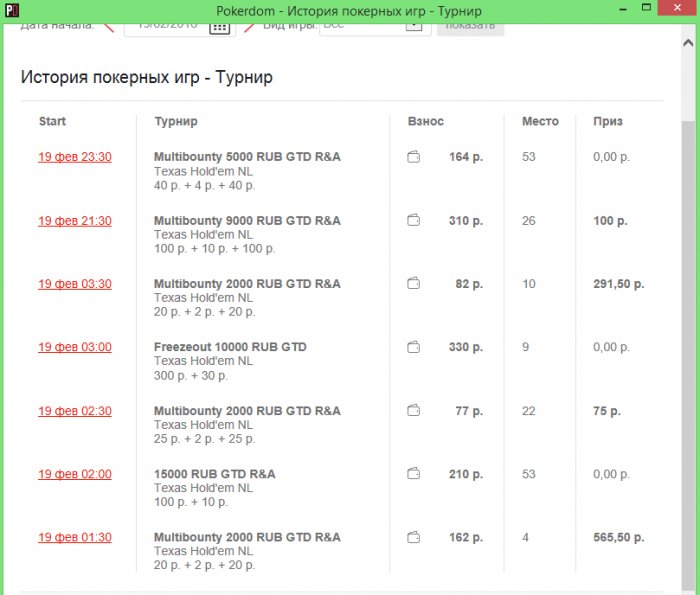Click wallet icon next to 210 р. buy-in
700x595 pixels.
coord(413,474)
